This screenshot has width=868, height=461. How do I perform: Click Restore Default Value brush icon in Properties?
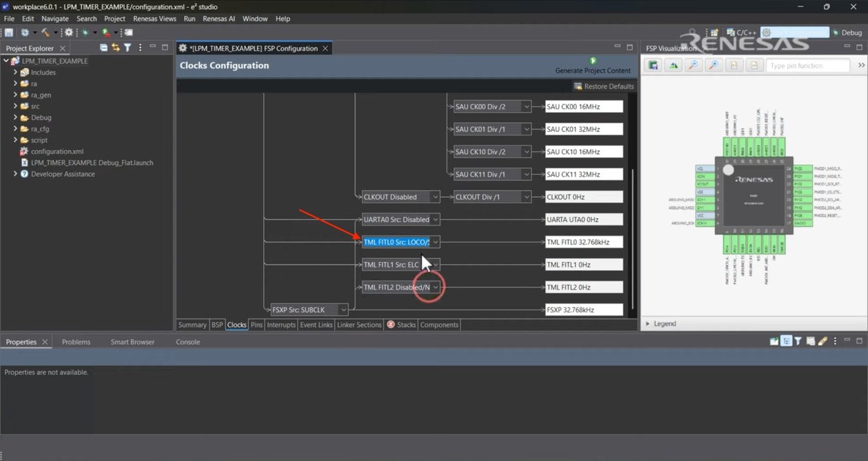pyautogui.click(x=823, y=341)
